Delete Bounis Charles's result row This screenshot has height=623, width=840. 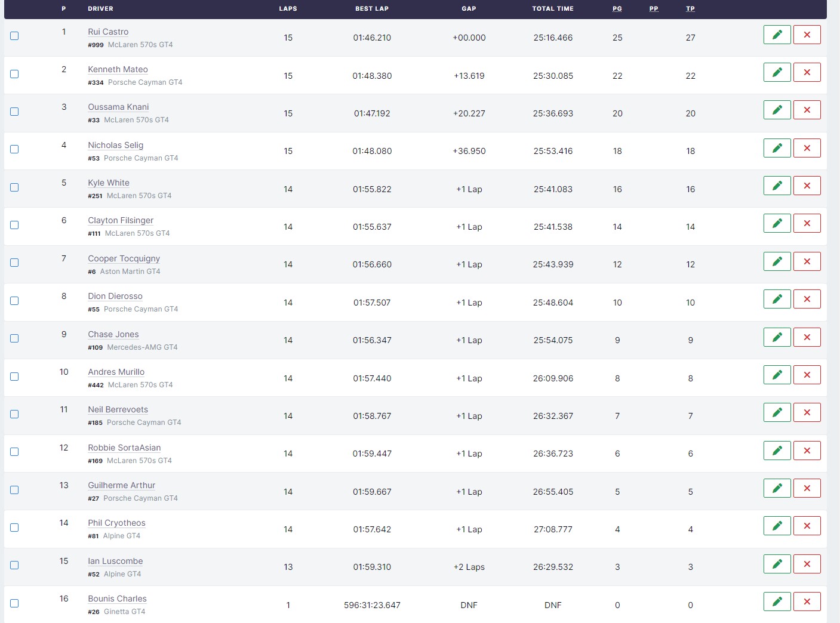pyautogui.click(x=807, y=602)
